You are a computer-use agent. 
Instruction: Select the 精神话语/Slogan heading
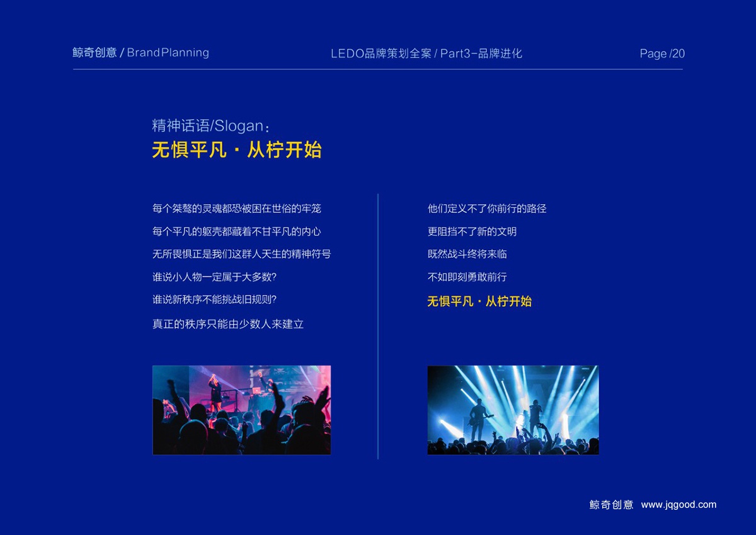tap(208, 125)
